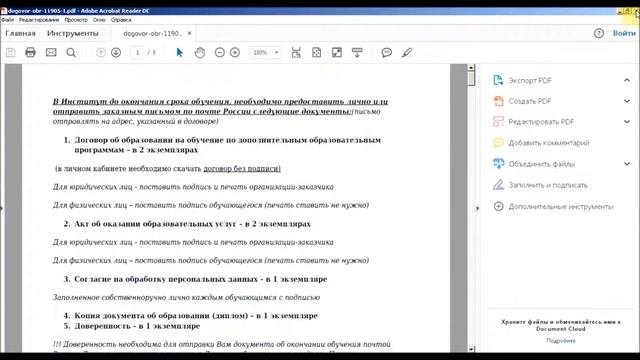
Task: Select the dogovor-obr-1190 document tab
Action: (x=153, y=33)
